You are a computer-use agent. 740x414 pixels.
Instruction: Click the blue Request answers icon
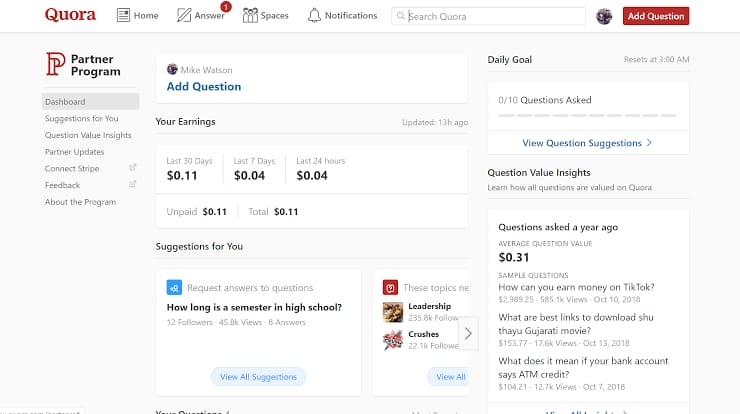[x=174, y=287]
